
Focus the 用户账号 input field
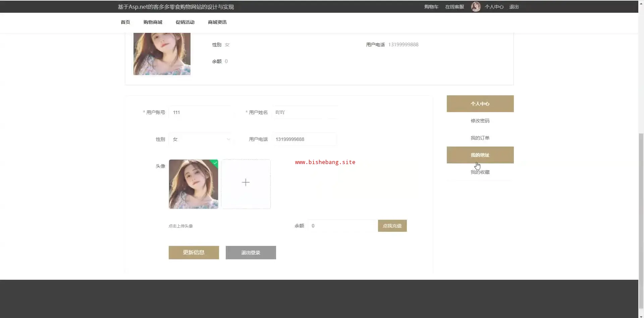click(201, 112)
